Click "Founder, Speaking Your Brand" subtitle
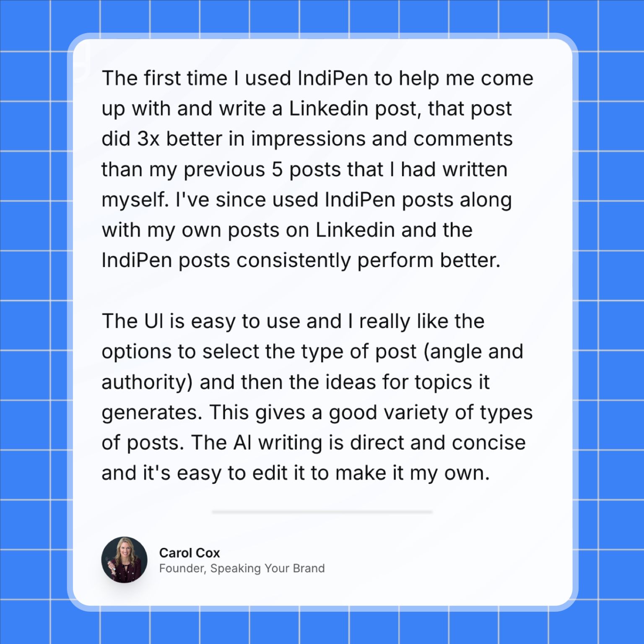Viewport: 644px width, 644px height. coord(242,569)
